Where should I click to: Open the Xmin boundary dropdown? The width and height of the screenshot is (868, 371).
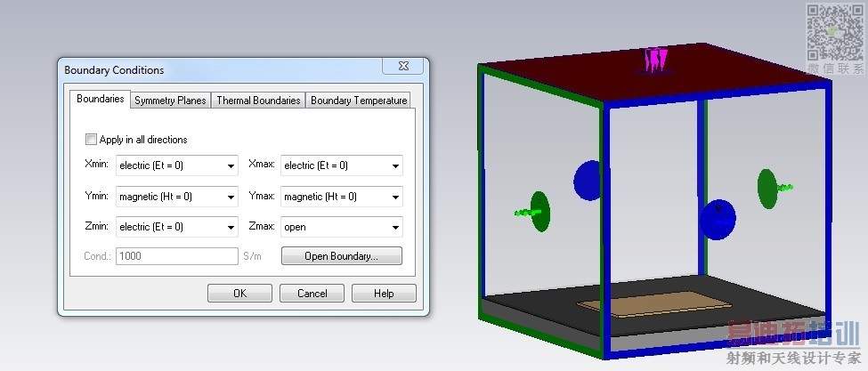click(176, 165)
